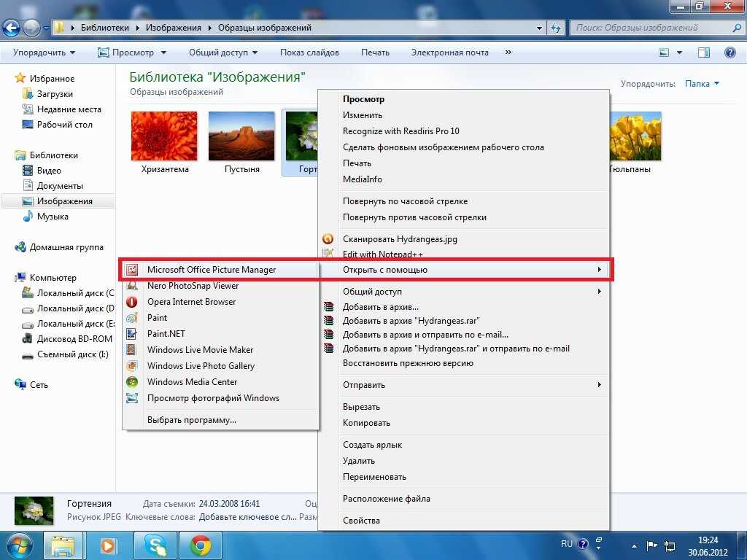747x560 pixels.
Task: Click the change view icon in toolbar
Action: click(664, 52)
